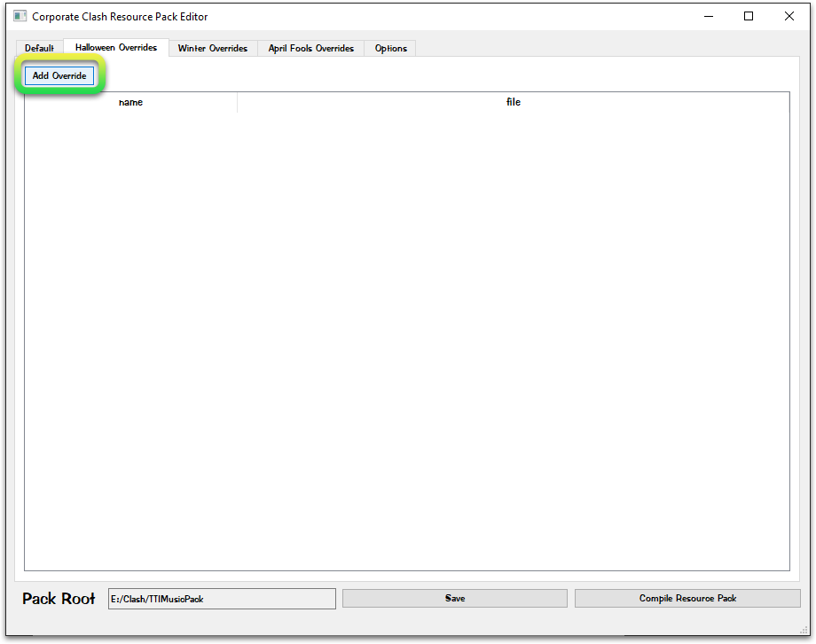816x644 pixels.
Task: Compile the resource pack
Action: 687,598
